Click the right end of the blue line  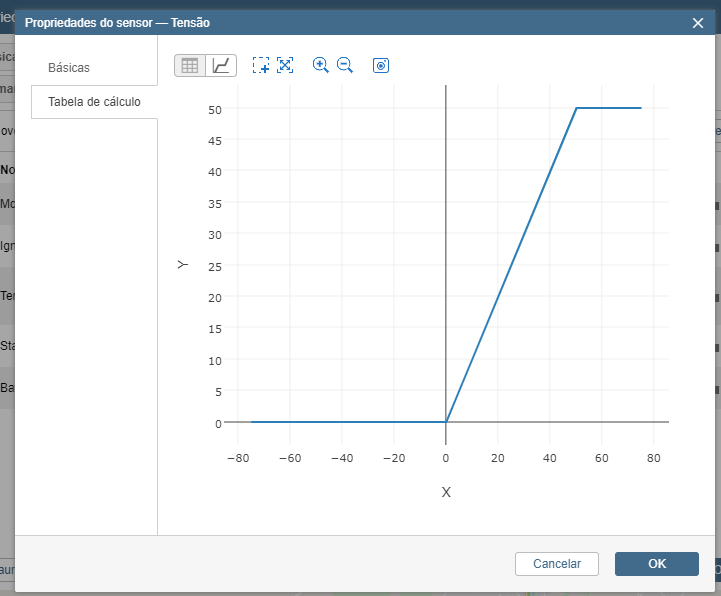click(x=640, y=108)
